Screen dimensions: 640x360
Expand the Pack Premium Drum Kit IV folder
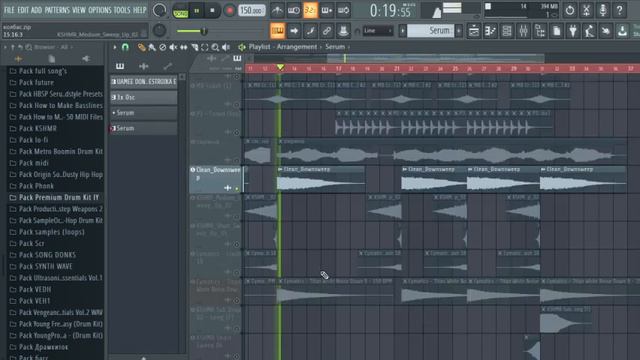pyautogui.click(x=59, y=198)
